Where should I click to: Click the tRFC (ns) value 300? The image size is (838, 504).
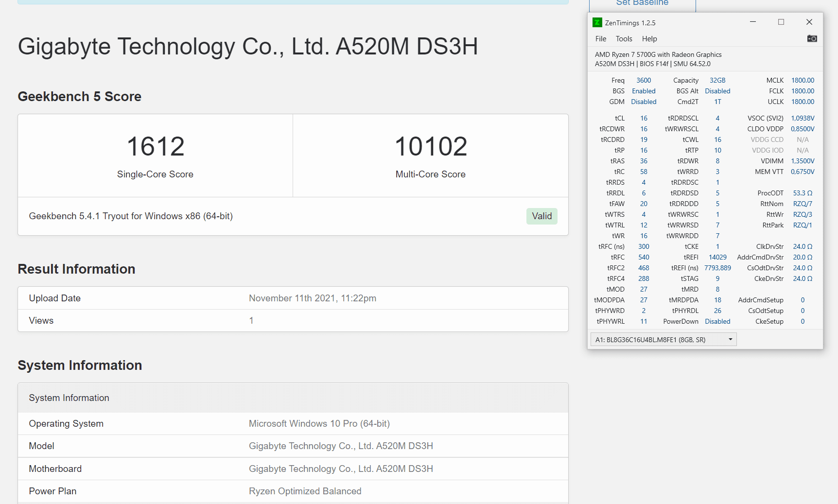pyautogui.click(x=644, y=246)
